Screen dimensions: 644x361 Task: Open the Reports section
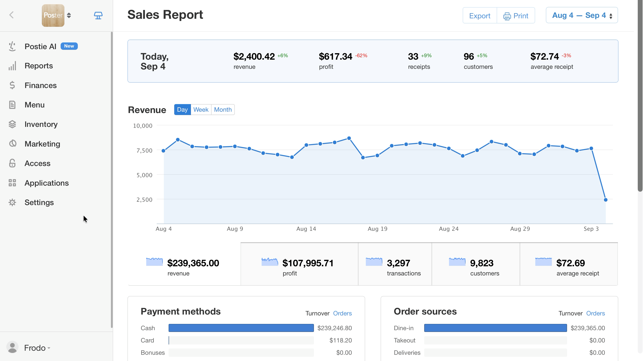tap(38, 66)
